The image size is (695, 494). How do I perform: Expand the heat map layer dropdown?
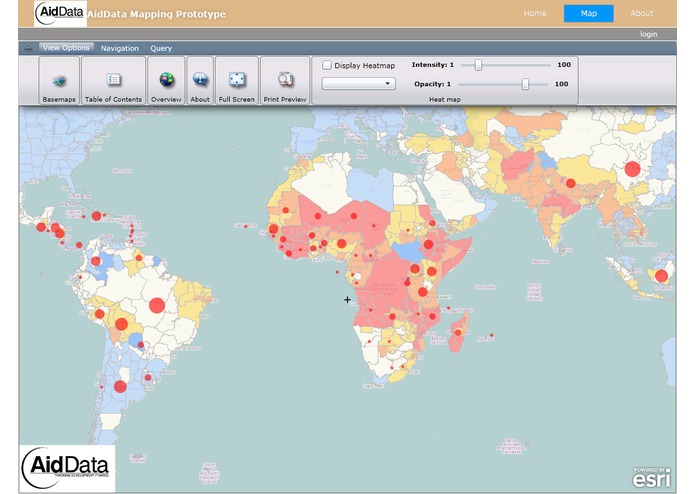pos(359,84)
